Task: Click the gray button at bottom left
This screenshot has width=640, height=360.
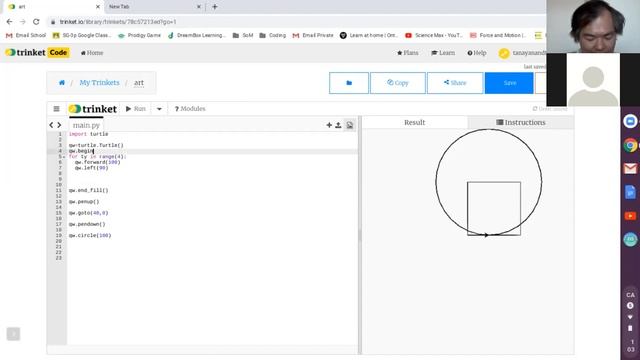Action: [x=13, y=334]
